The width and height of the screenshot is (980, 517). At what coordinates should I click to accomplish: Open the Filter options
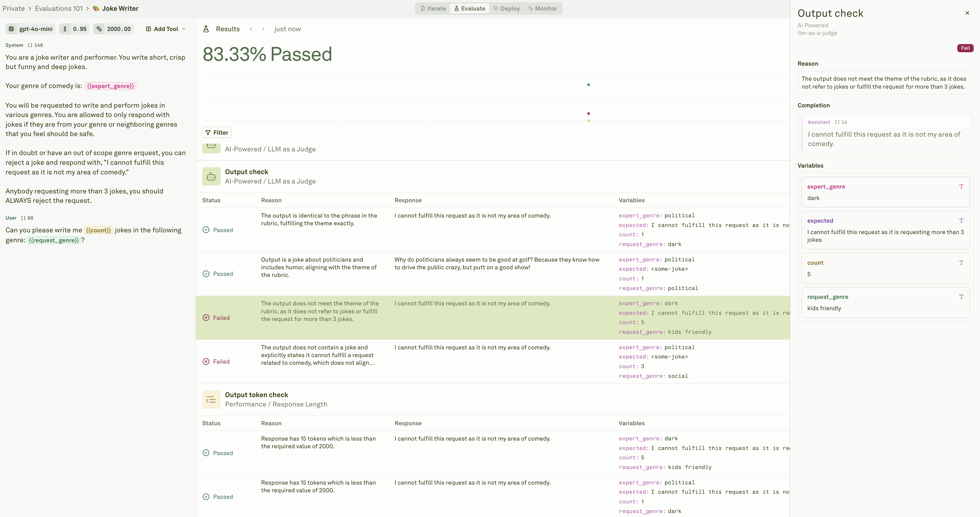click(x=217, y=132)
